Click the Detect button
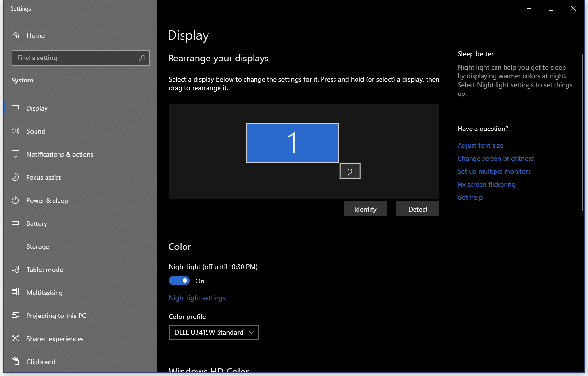This screenshot has width=588, height=376. (418, 209)
